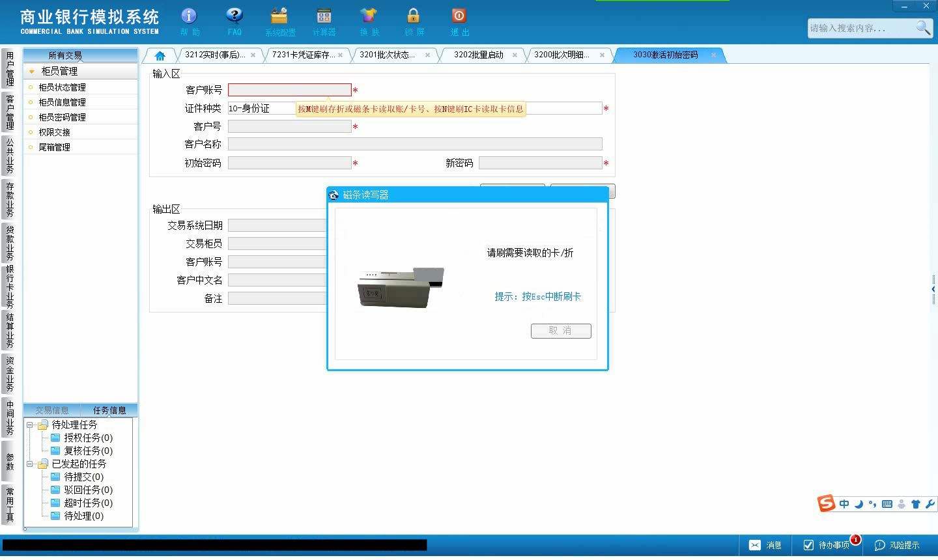The image size is (938, 560).
Task: Open the 证件种类 dropdown field
Action: [x=415, y=108]
